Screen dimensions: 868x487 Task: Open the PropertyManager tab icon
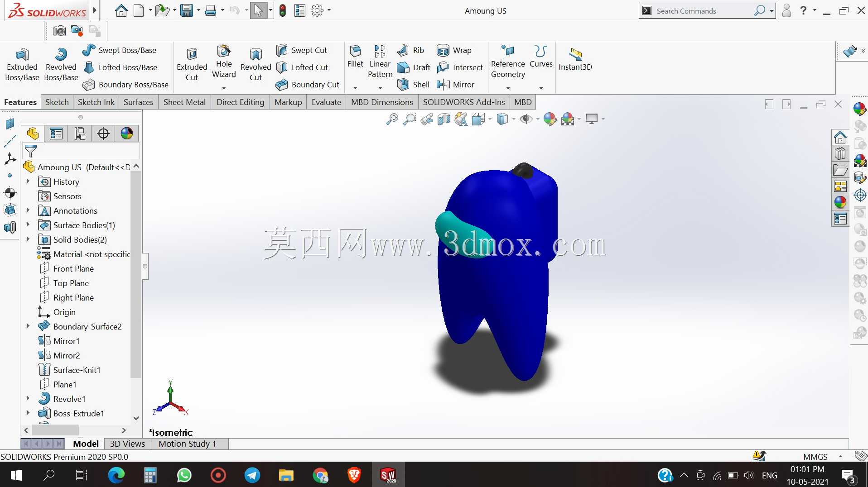[56, 134]
